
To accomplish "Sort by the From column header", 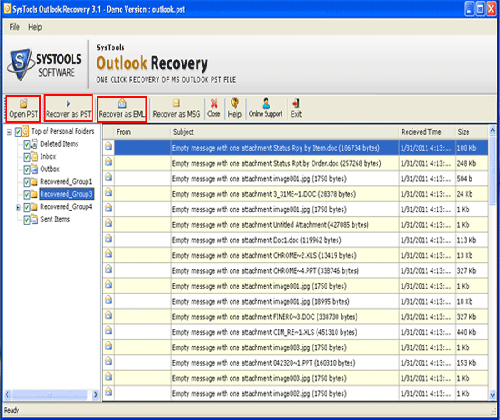I will tap(142, 132).
